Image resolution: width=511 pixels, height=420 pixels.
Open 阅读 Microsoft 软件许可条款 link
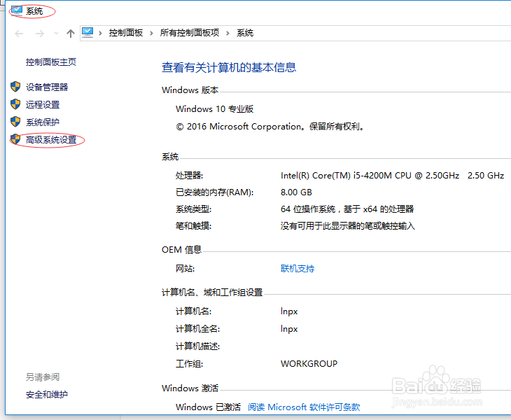tap(304, 407)
